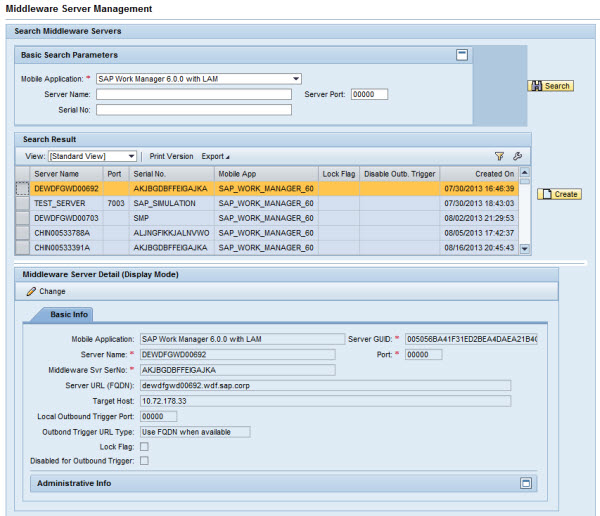This screenshot has width=600, height=516.
Task: Switch to the Basic Info tab
Action: [69, 314]
